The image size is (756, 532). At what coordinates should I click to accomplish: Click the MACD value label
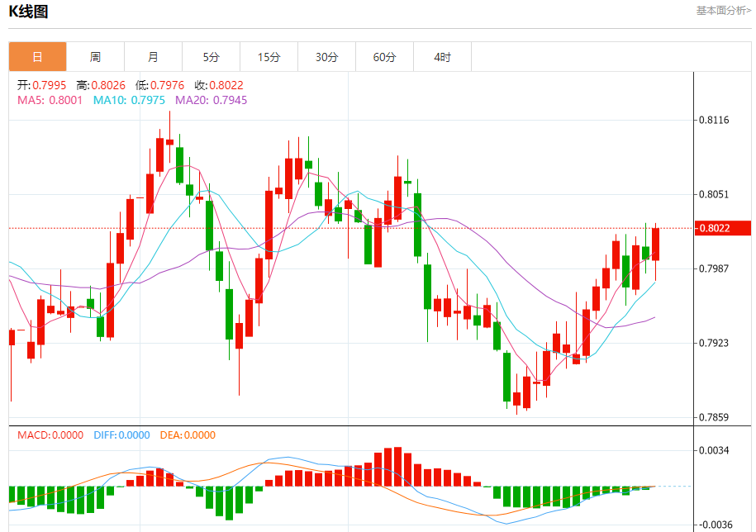point(50,435)
